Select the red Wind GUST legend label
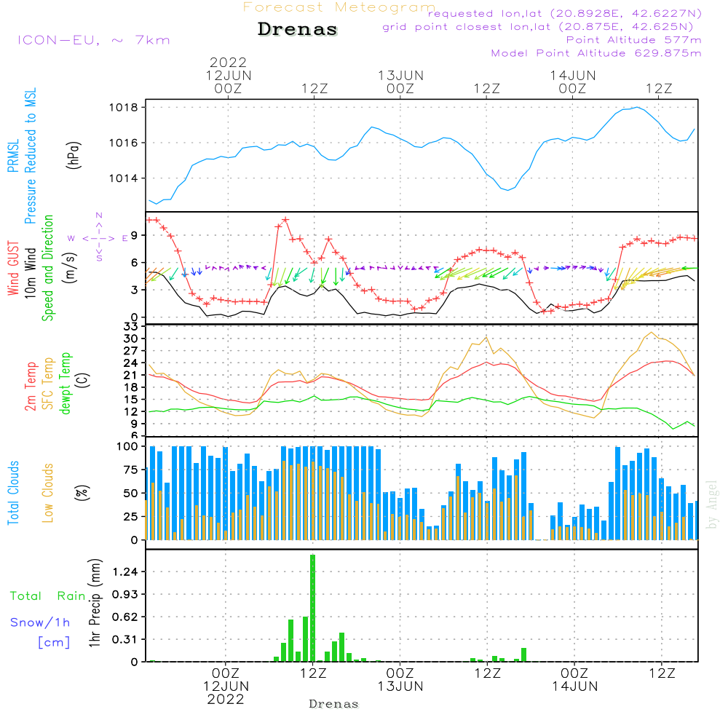This screenshot has height=728, width=728. tap(13, 268)
